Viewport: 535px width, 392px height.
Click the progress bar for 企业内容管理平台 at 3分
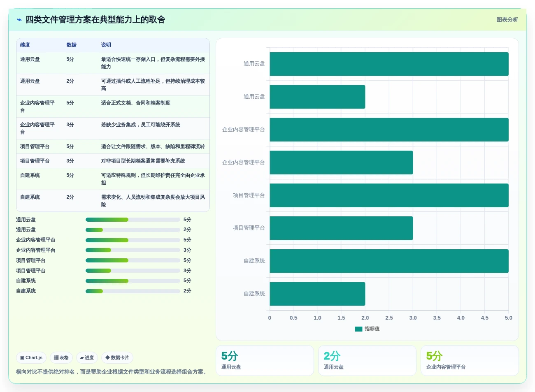tap(133, 250)
